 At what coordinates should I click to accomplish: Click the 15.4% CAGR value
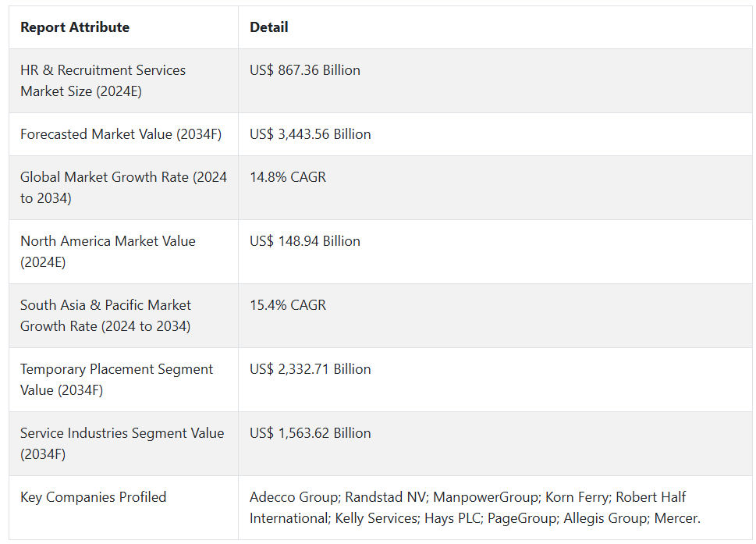[288, 305]
